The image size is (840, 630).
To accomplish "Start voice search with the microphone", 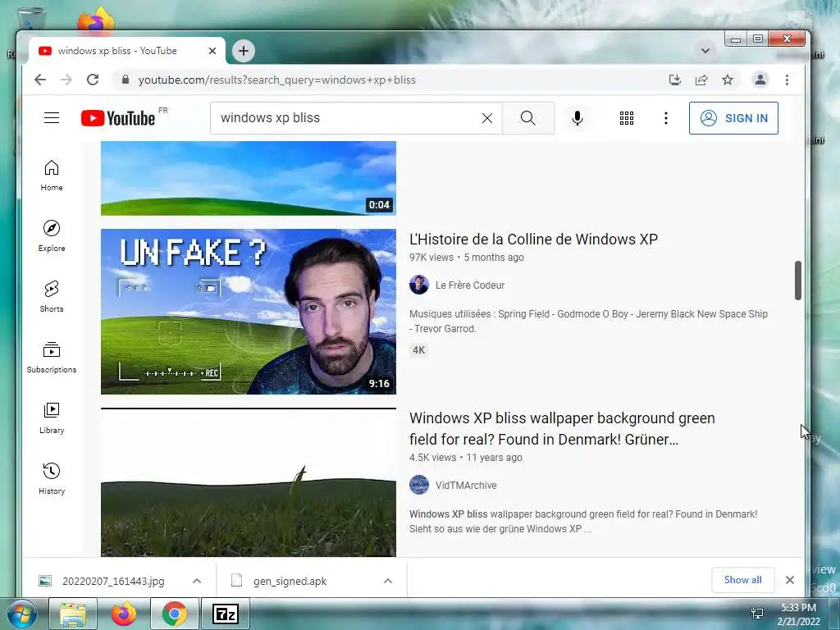I will pyautogui.click(x=577, y=118).
